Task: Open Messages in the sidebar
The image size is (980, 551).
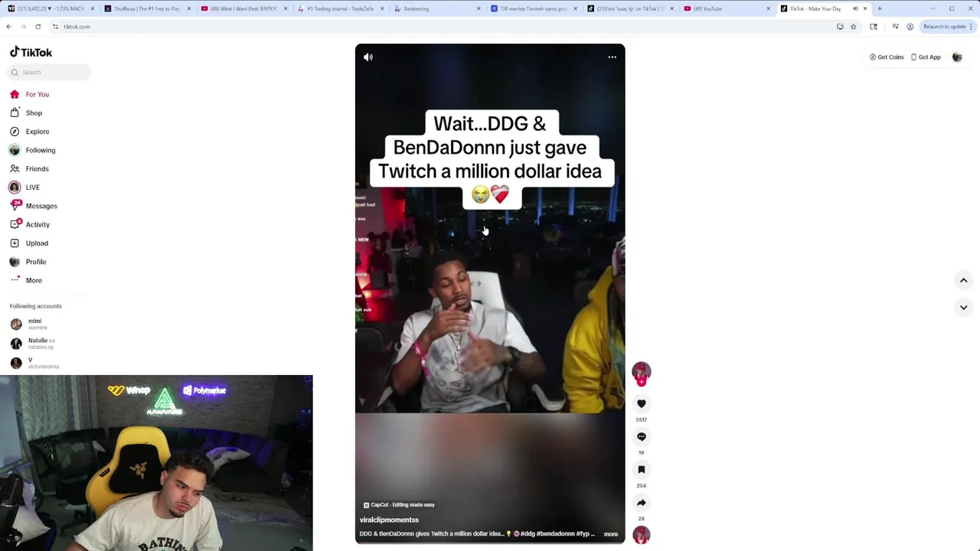Action: 34,206
